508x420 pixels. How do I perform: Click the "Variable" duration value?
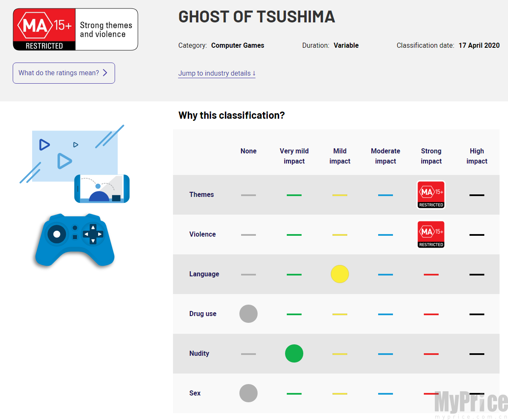click(346, 46)
